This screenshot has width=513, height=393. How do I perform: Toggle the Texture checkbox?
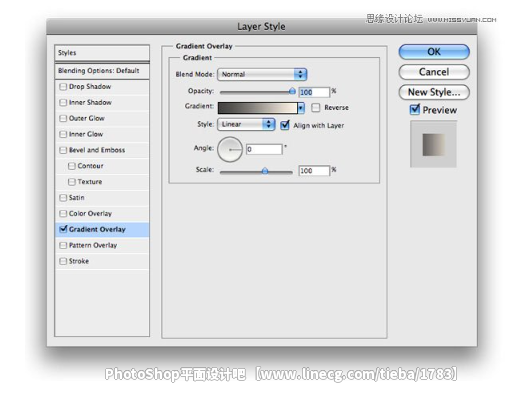pyautogui.click(x=71, y=182)
